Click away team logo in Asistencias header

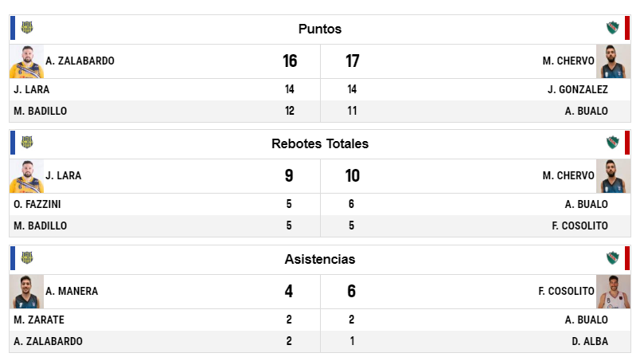(x=612, y=258)
